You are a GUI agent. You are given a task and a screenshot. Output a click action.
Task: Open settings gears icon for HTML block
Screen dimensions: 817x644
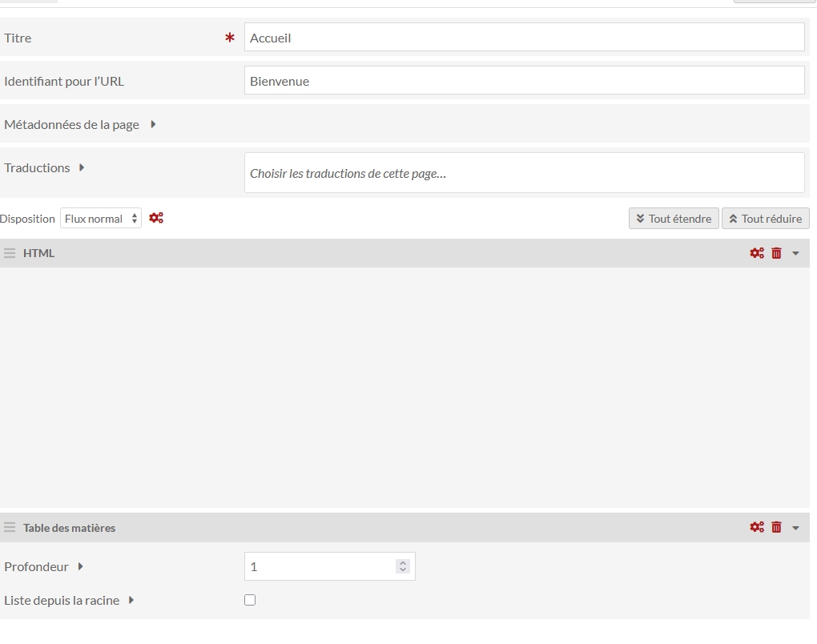coord(756,253)
